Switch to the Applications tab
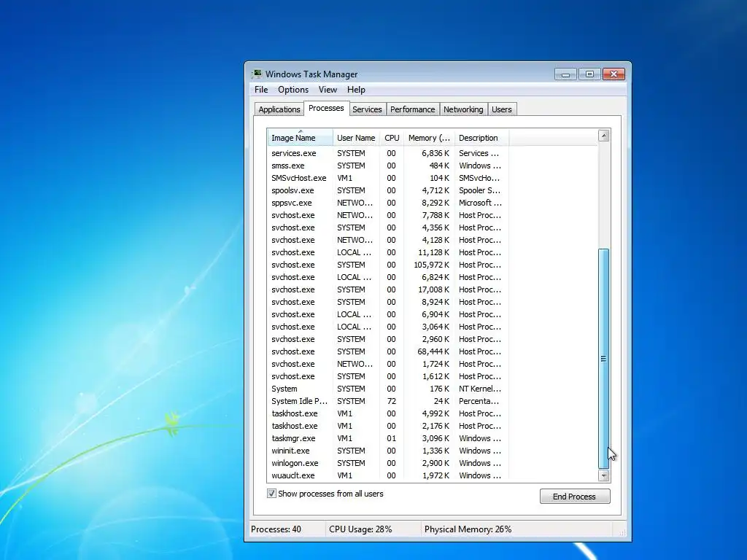The width and height of the screenshot is (747, 560). pyautogui.click(x=279, y=109)
